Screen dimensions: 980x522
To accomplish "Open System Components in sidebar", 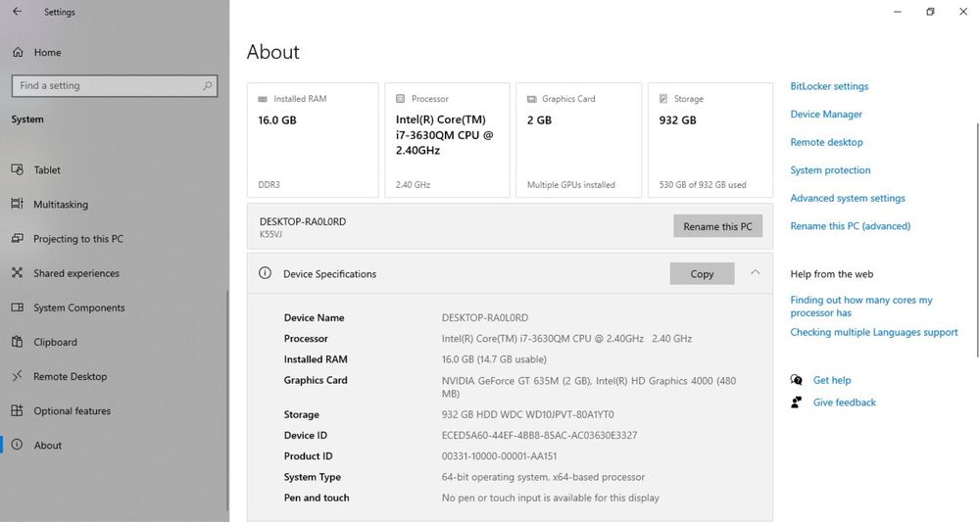I will tap(78, 308).
